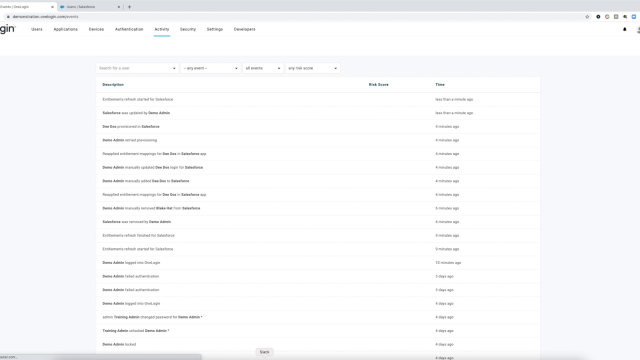
Task: Expand the any event filter dropdown
Action: pyautogui.click(x=210, y=68)
